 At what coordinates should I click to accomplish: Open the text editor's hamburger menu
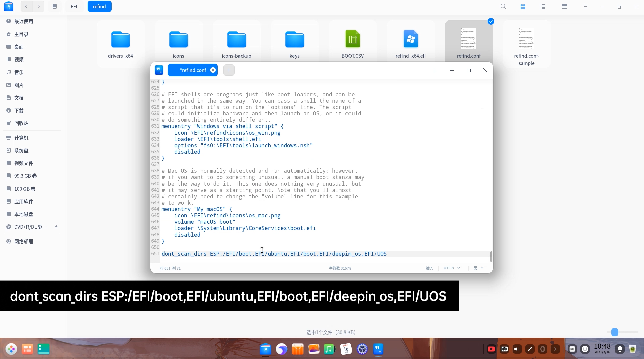pyautogui.click(x=435, y=70)
